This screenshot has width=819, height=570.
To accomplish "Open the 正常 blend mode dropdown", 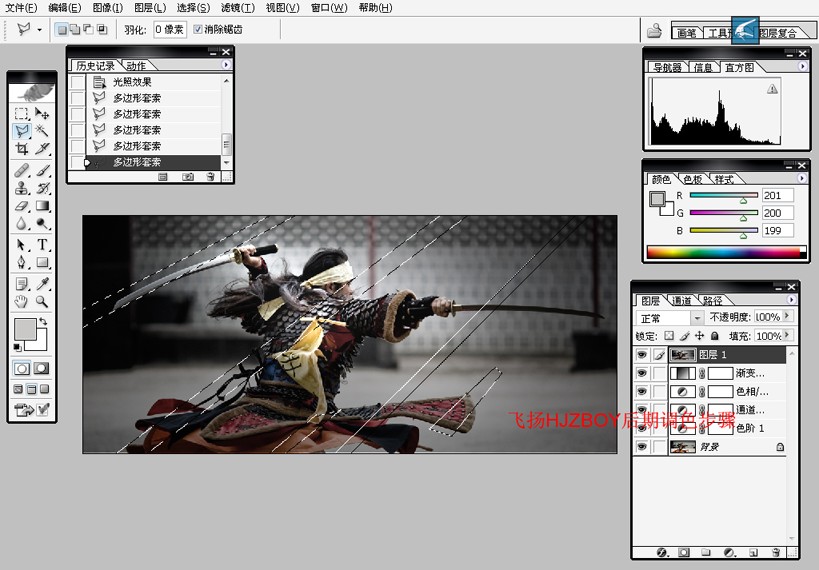I will tap(696, 318).
